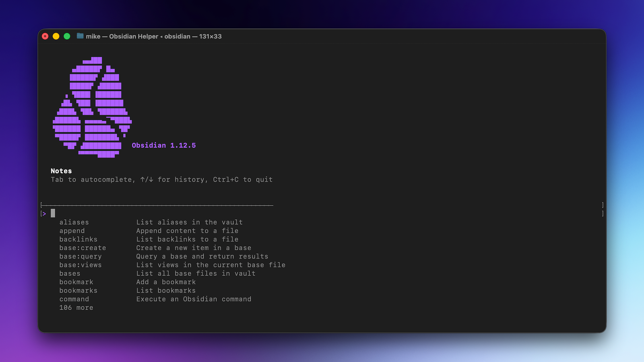Click description "Add a bookmark"
This screenshot has height=362, width=644.
click(166, 282)
